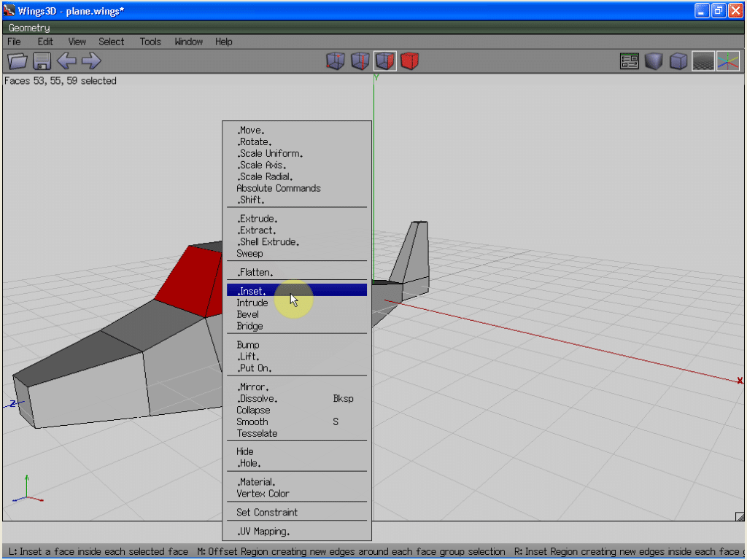Choose Inset from the context menu
Image resolution: width=747 pixels, height=560 pixels.
tap(252, 291)
